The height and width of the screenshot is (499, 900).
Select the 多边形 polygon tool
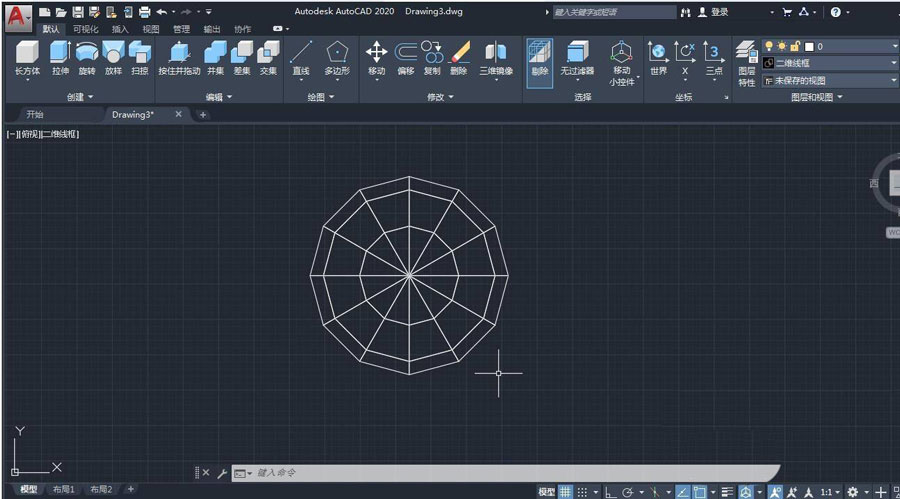point(337,59)
